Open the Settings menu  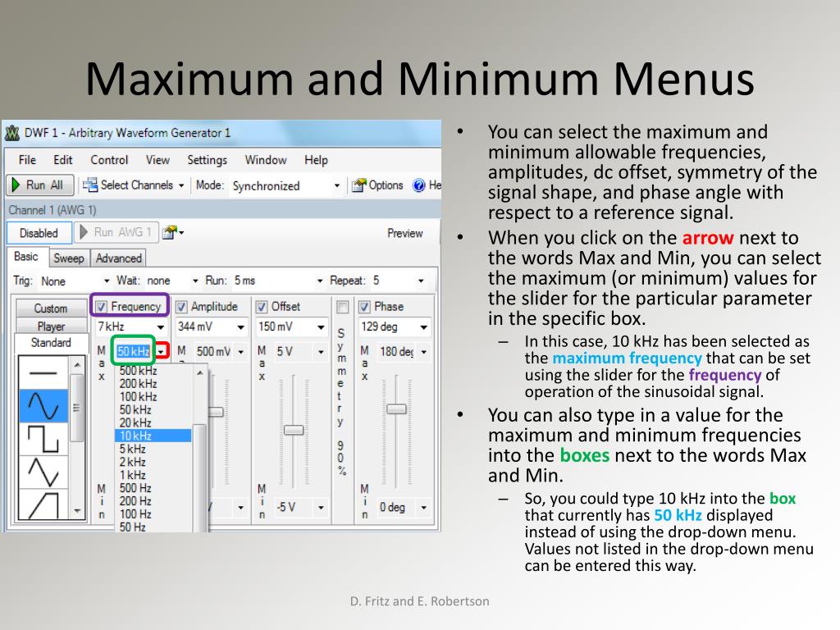point(207,160)
